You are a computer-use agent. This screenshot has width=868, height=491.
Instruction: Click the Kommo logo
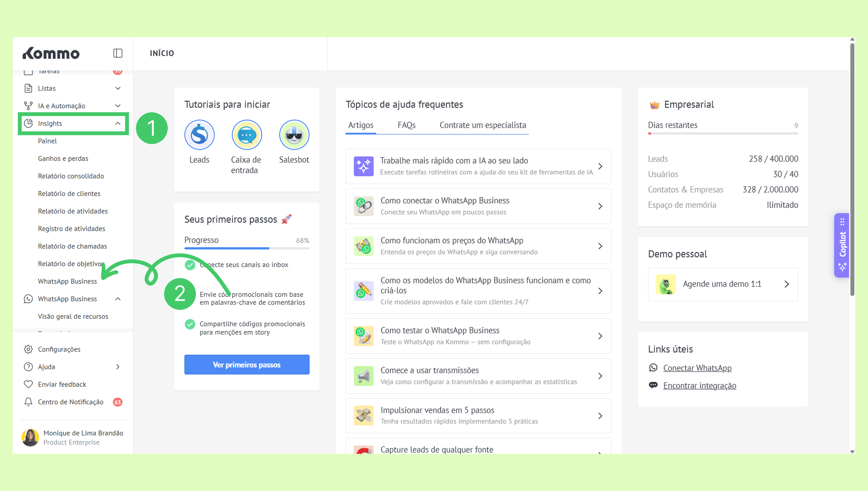coord(51,53)
